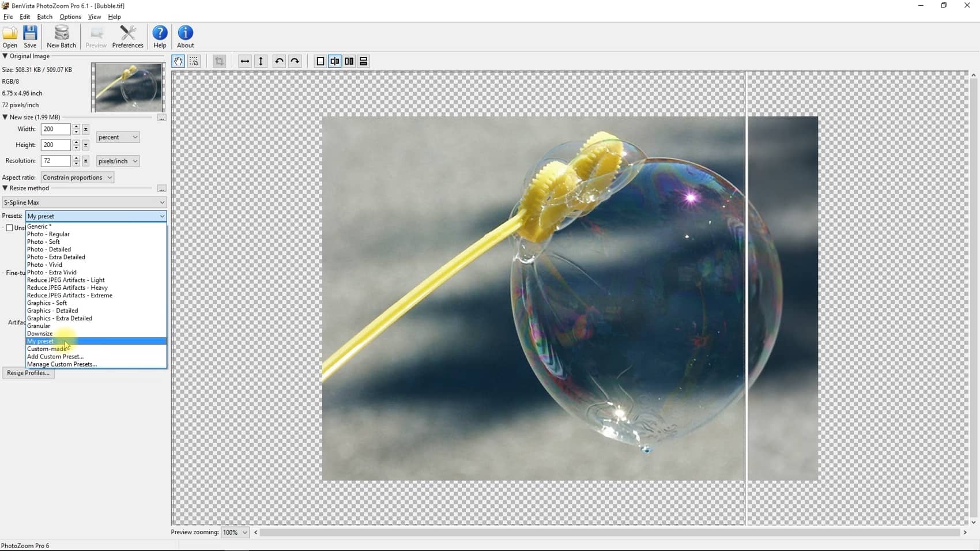
Task: Select Add Custom Preset... option
Action: [96, 357]
